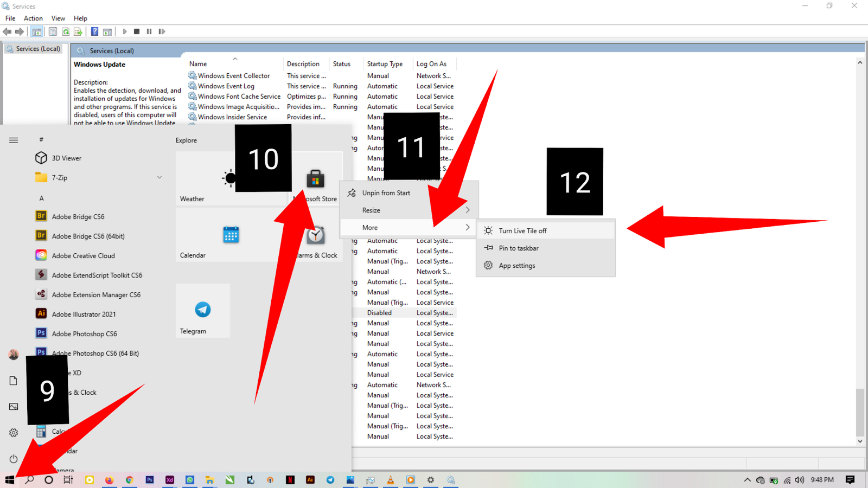This screenshot has height=488, width=868.
Task: Click the Start Service play icon
Action: [x=125, y=31]
